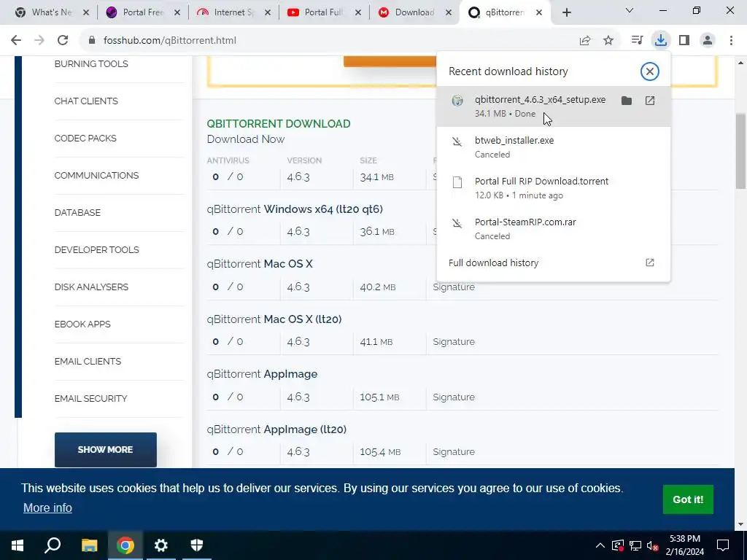Open Signature link for AppImage 105.1 MB
This screenshot has height=560, width=747.
(x=454, y=397)
